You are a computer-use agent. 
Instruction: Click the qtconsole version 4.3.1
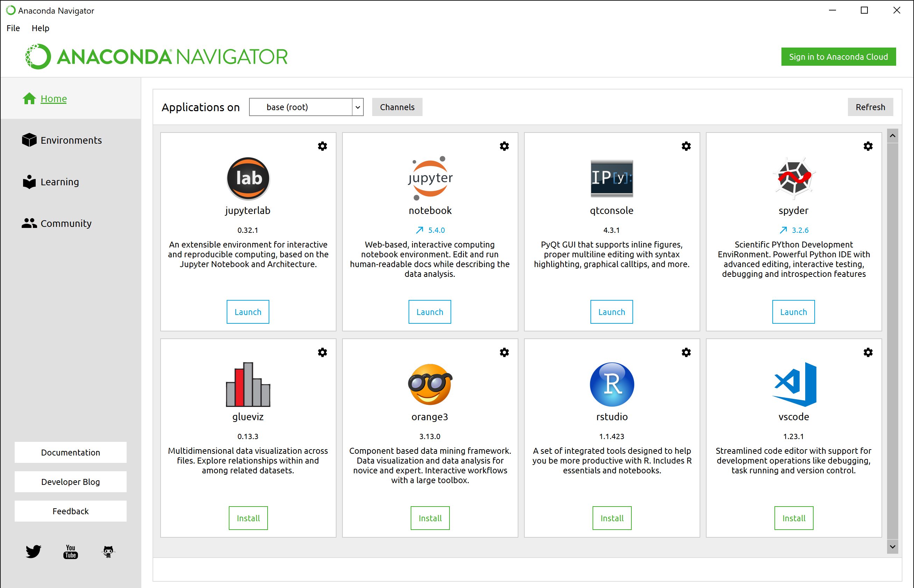[611, 230]
